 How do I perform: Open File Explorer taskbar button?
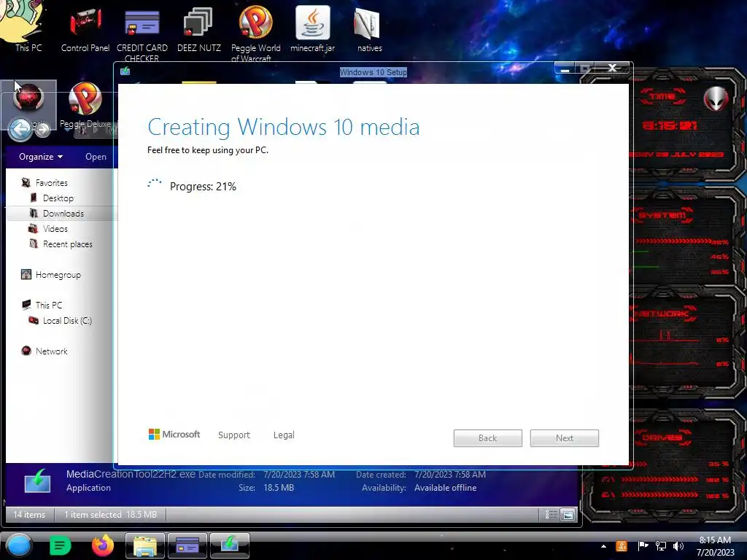(145, 545)
